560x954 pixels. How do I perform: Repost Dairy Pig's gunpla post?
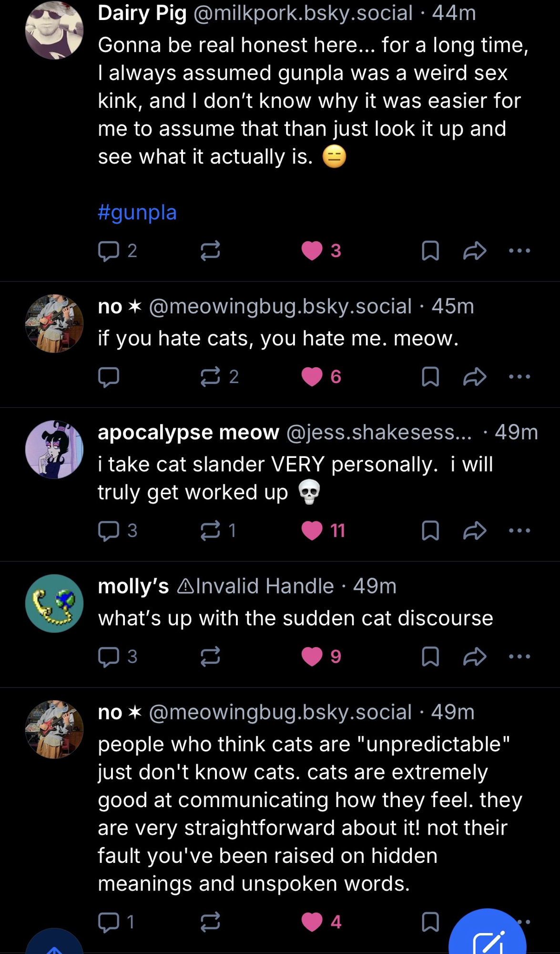[210, 251]
